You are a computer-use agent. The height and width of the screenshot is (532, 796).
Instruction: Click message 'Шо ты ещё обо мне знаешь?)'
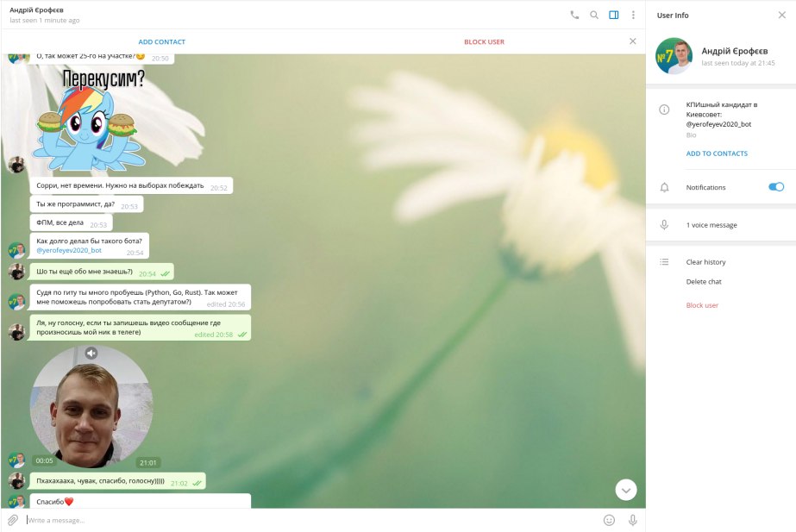(102, 272)
